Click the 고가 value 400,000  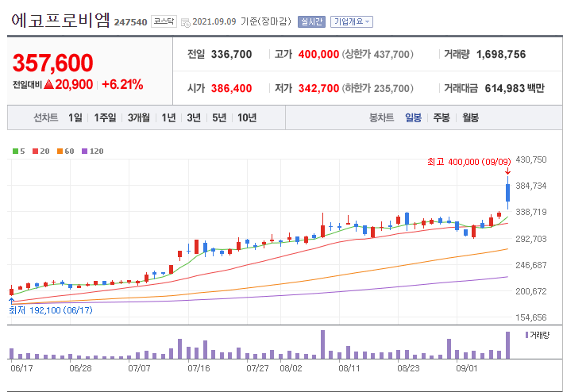pyautogui.click(x=319, y=55)
